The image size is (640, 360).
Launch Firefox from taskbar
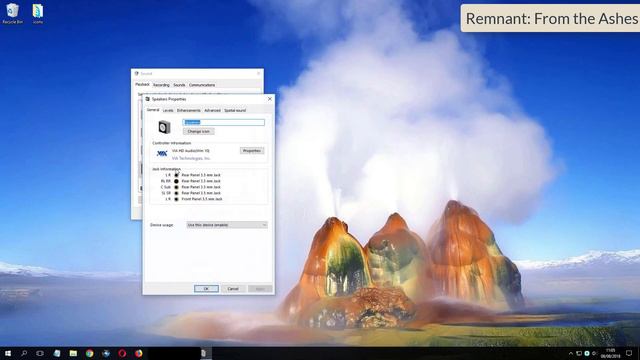pos(139,353)
